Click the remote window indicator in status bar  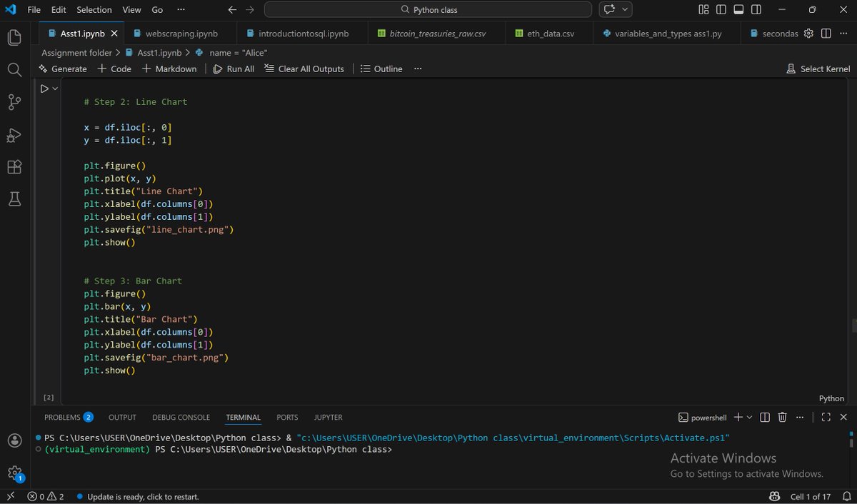10,496
